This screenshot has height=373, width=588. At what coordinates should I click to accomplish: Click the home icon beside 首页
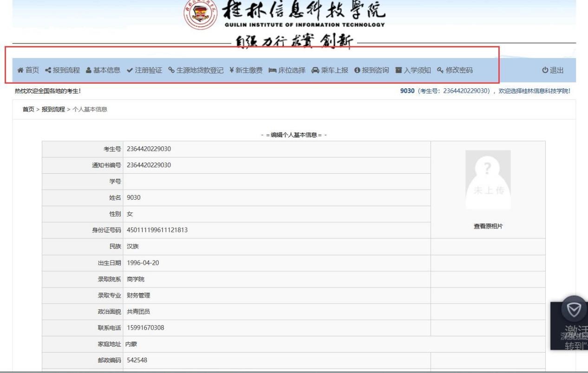20,70
